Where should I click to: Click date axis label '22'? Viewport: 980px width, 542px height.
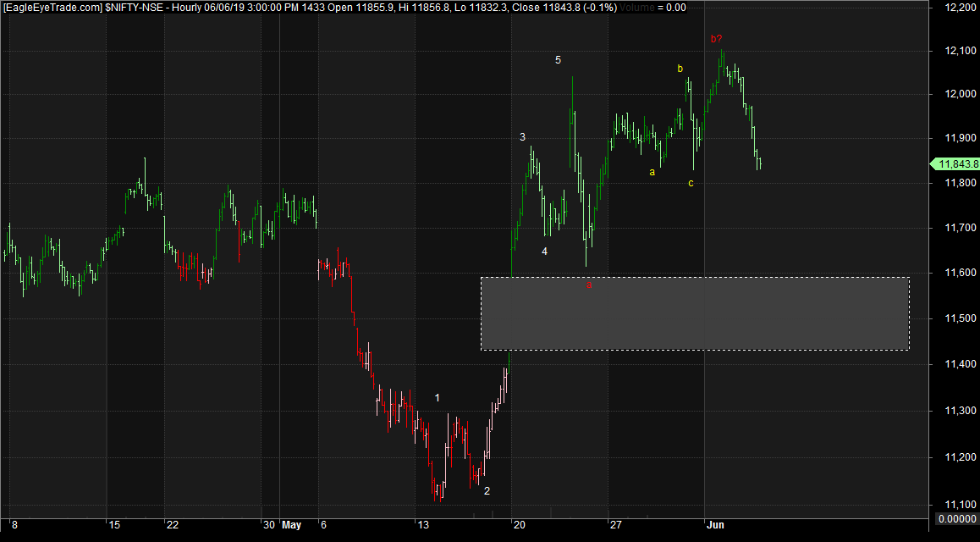[x=173, y=525]
